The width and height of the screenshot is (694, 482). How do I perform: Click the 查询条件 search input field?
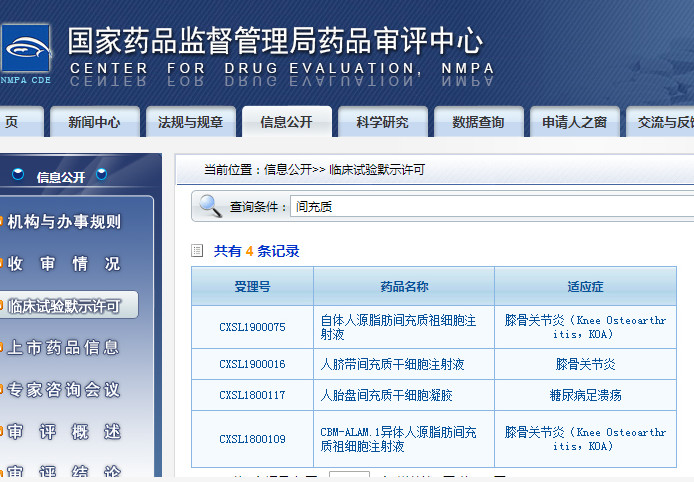[x=492, y=206]
